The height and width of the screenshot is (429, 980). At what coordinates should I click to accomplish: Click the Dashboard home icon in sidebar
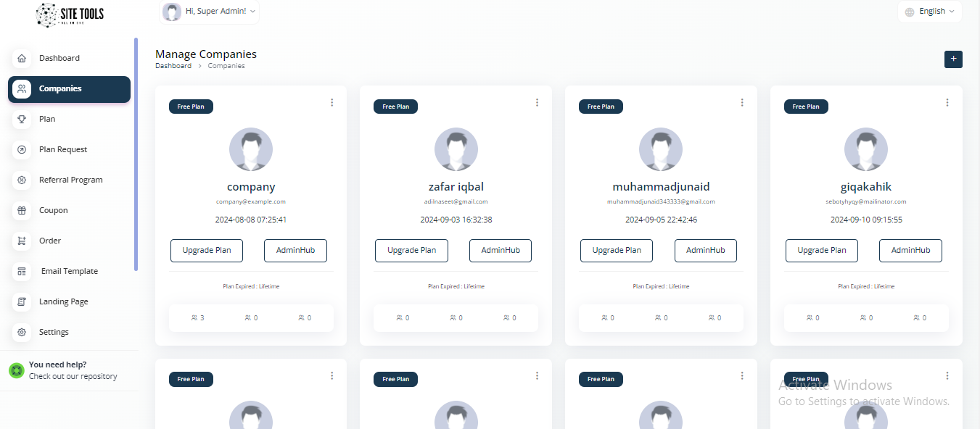tap(22, 58)
